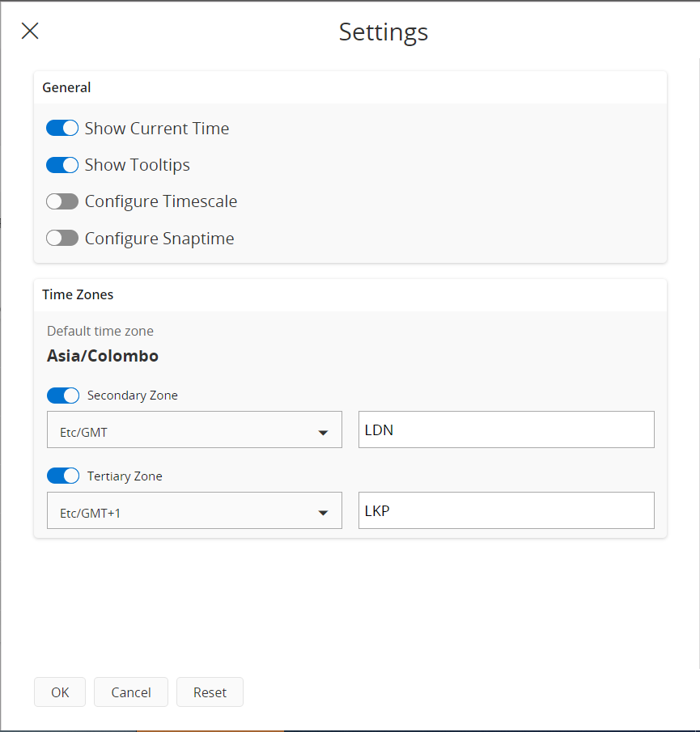Switch off the Tertiary Zone toggle
The height and width of the screenshot is (732, 700).
pyautogui.click(x=63, y=476)
